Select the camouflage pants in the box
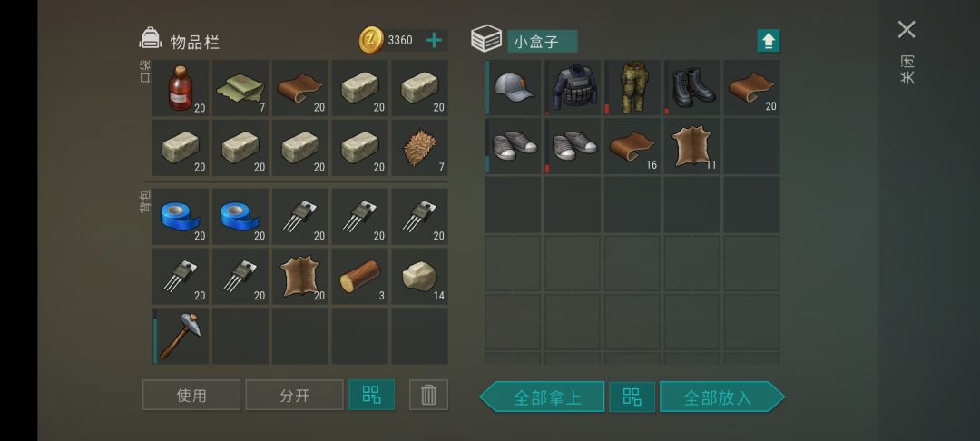The image size is (980, 441). 632,87
